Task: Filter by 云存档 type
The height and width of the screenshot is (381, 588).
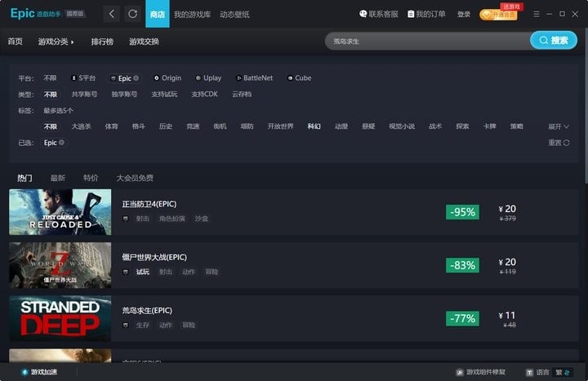Action: [242, 94]
